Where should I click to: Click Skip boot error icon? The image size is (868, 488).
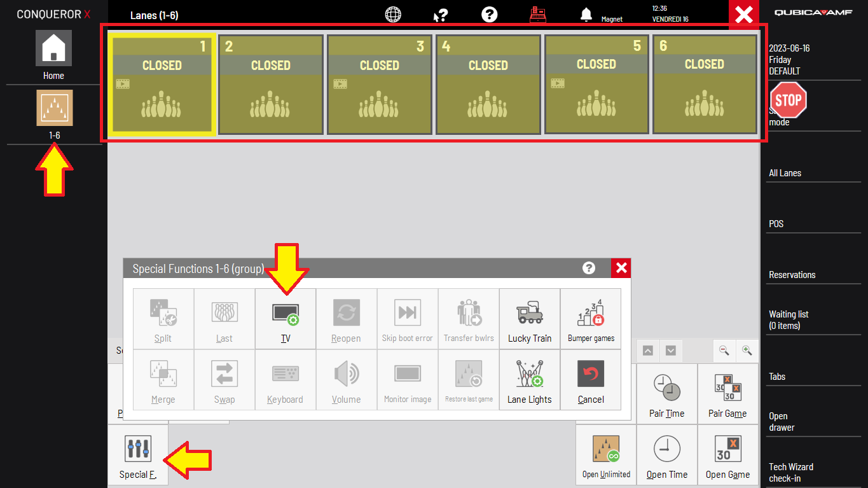coord(408,319)
